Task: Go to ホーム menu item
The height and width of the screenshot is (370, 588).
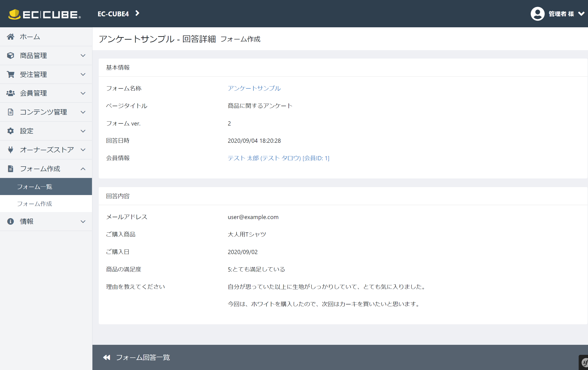Action: coord(46,37)
